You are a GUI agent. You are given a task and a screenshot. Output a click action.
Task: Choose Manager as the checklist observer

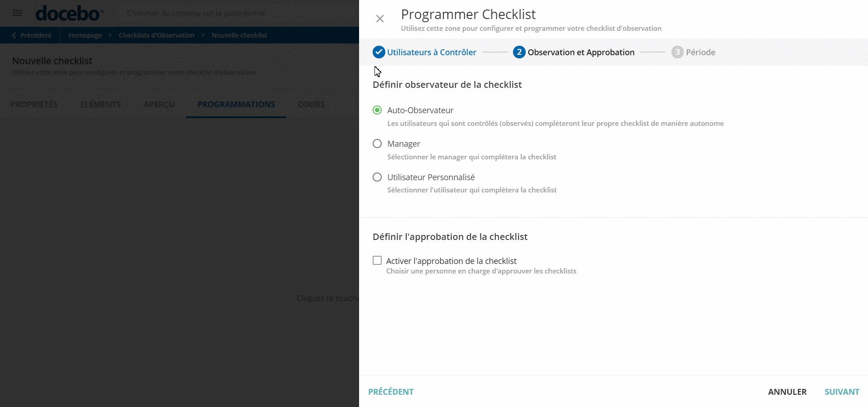(x=377, y=144)
